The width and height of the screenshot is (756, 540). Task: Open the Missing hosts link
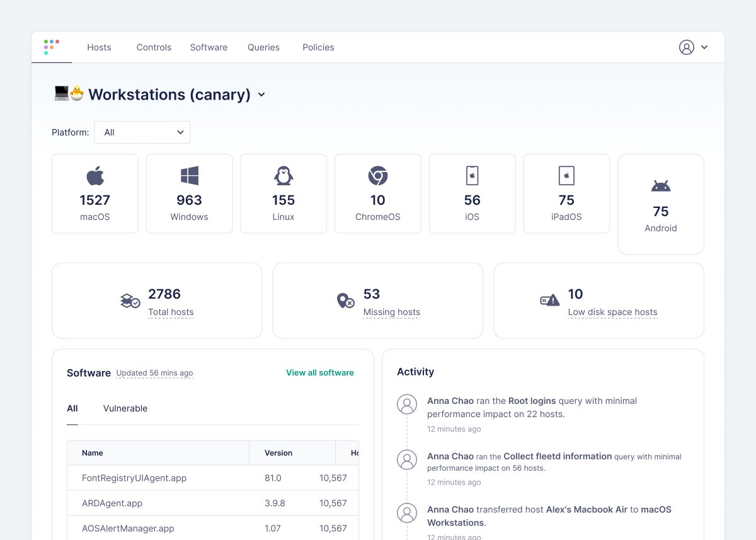coord(392,312)
